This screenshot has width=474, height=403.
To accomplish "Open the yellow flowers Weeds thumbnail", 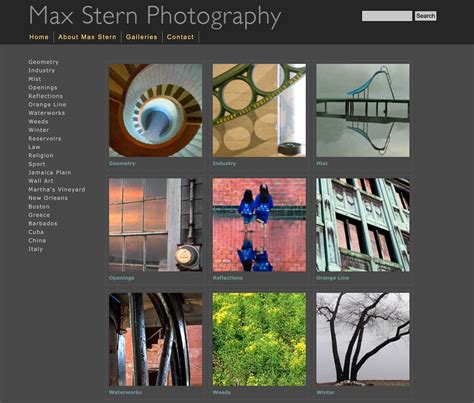I will [259, 339].
